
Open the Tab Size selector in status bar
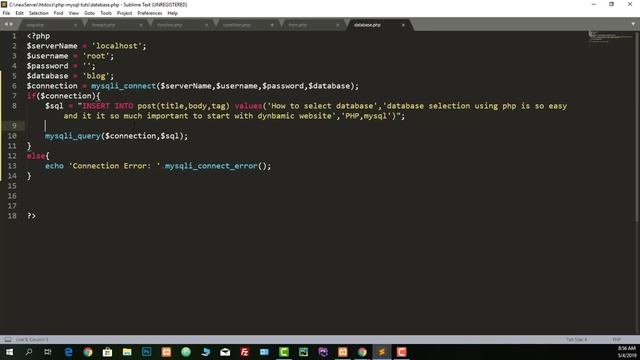pos(576,340)
